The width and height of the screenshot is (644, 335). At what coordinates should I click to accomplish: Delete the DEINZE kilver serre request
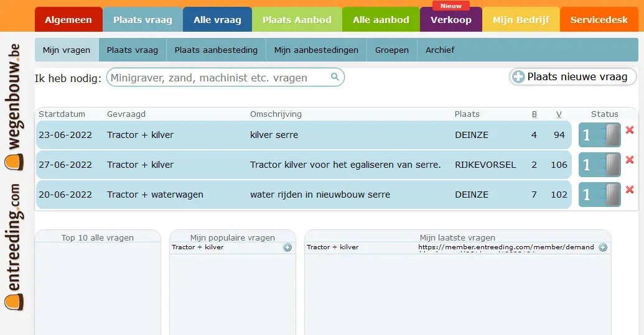(x=630, y=130)
